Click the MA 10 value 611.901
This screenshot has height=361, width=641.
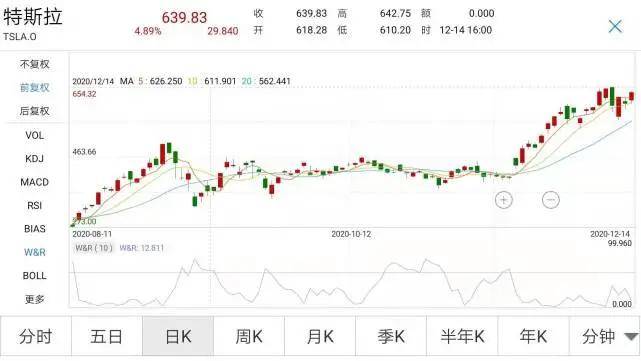(x=220, y=81)
